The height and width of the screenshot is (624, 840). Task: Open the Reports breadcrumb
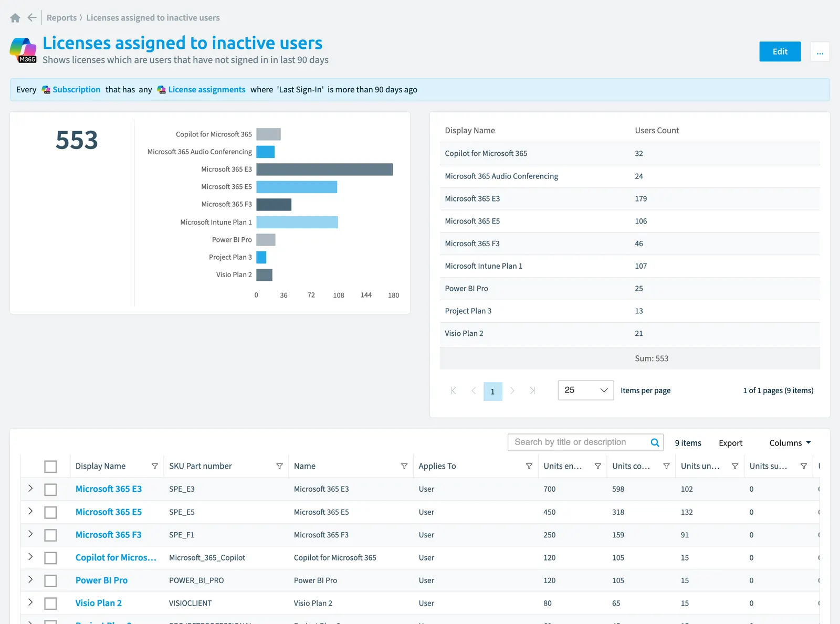(61, 18)
